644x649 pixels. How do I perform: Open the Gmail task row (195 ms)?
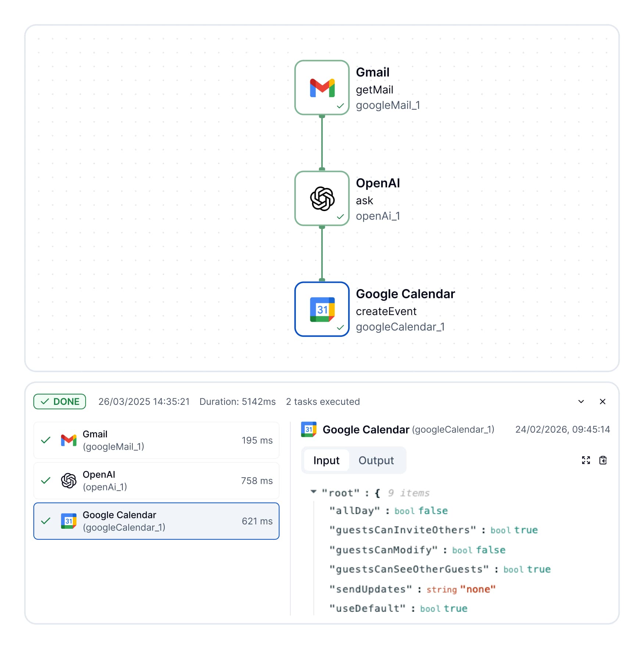tap(156, 440)
